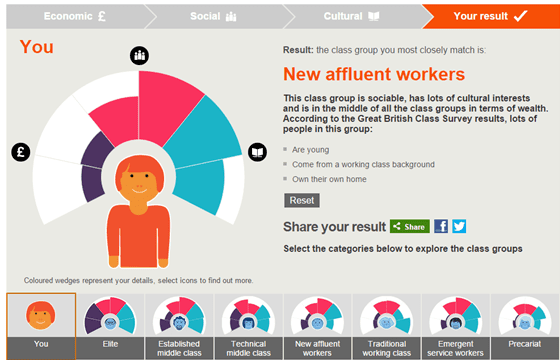Select the Precariat class group
Screen dimensions: 560x360
click(525, 326)
